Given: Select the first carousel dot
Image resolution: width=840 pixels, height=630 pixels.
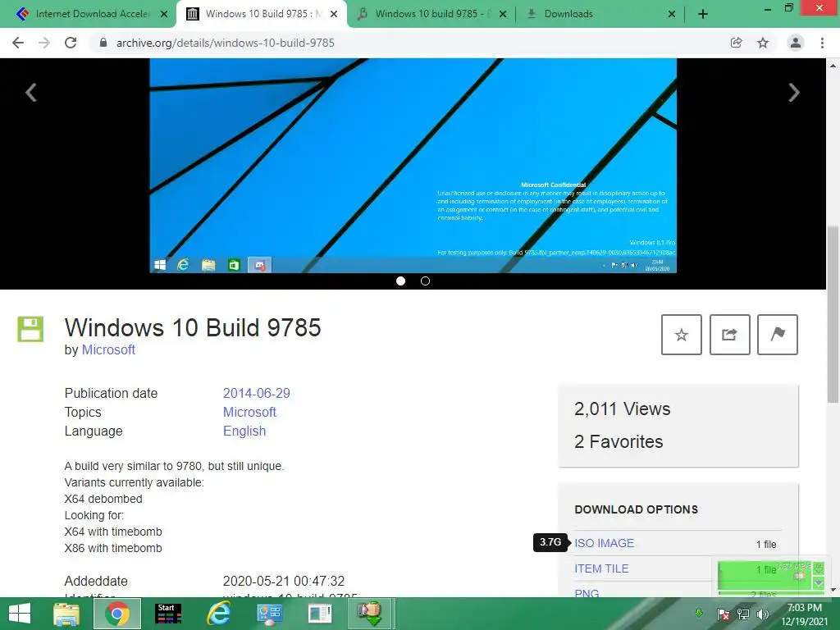Looking at the screenshot, I should pos(400,281).
